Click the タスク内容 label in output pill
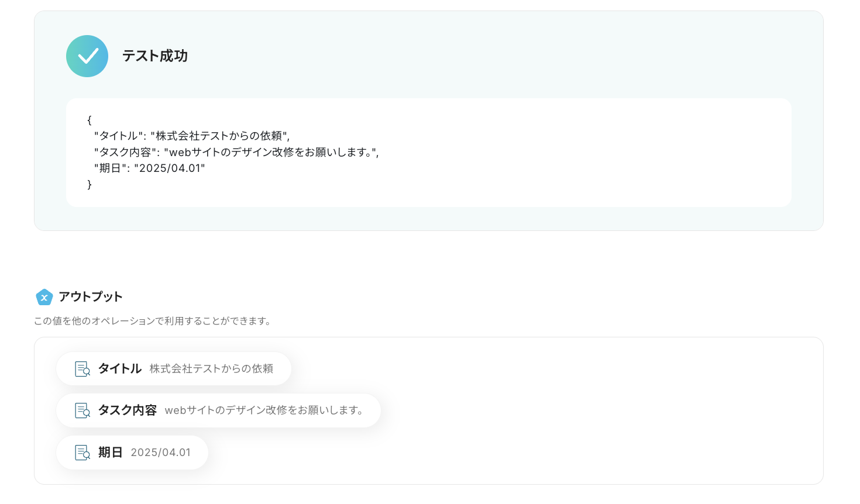 pyautogui.click(x=128, y=410)
